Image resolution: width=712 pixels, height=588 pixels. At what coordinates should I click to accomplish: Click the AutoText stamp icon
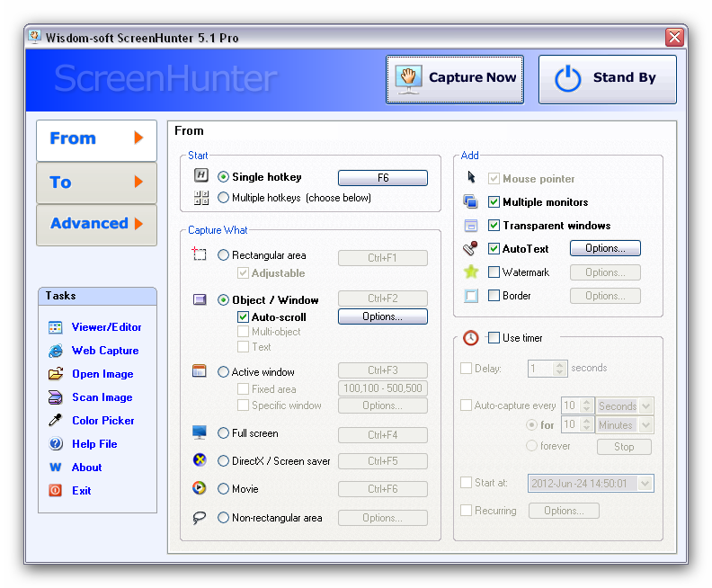click(x=470, y=248)
